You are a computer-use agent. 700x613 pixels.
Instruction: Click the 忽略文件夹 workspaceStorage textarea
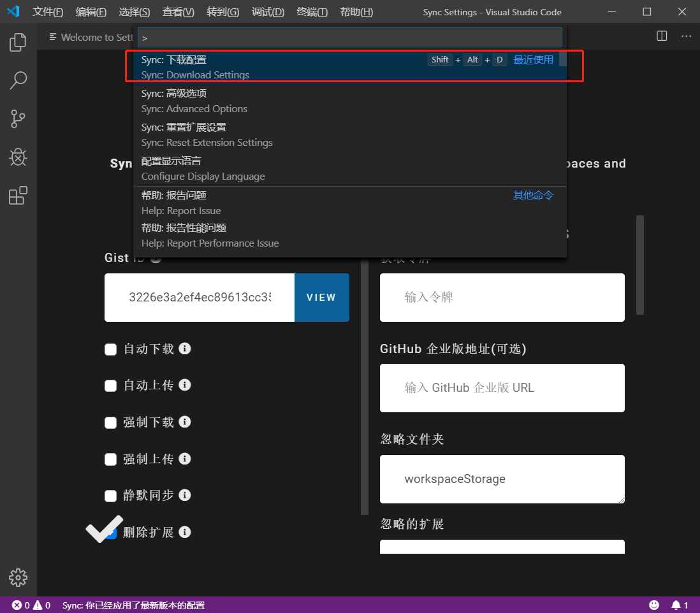point(502,479)
